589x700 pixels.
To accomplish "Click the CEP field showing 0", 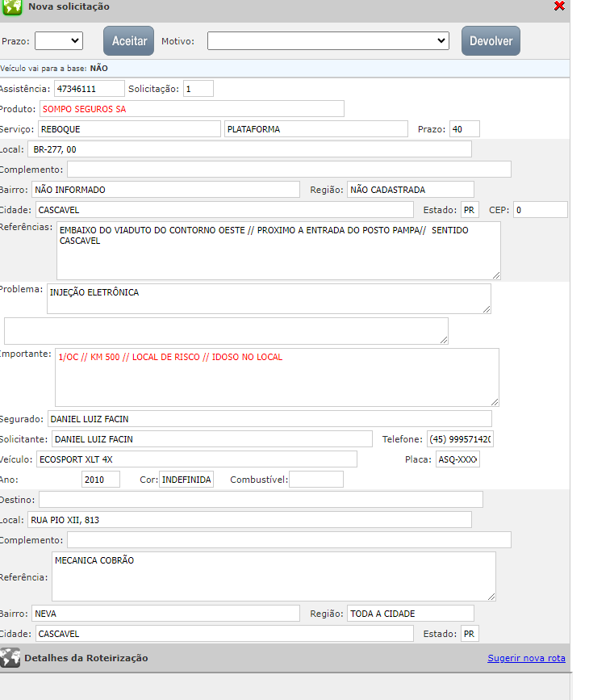I will click(x=541, y=210).
